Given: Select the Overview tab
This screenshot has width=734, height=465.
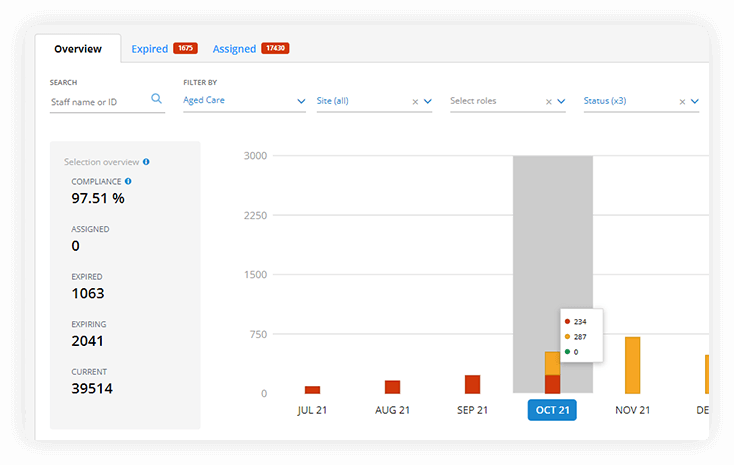Looking at the screenshot, I should pos(77,48).
